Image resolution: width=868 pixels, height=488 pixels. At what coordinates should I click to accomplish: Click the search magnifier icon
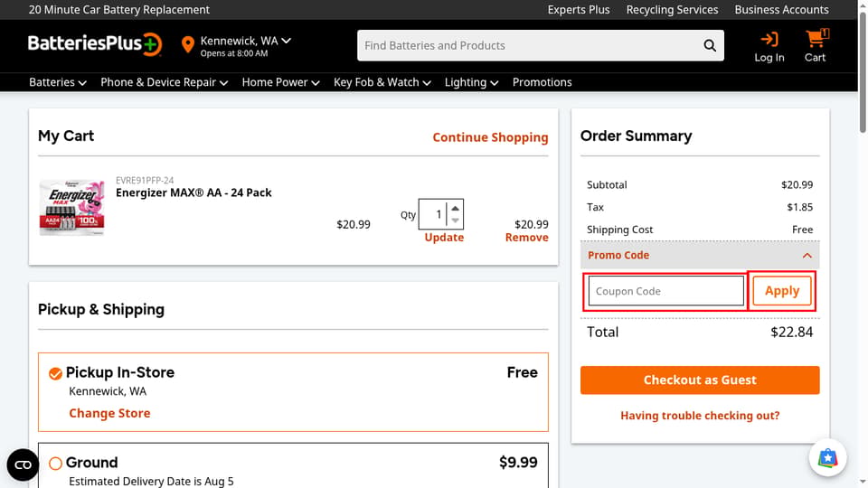pos(710,45)
